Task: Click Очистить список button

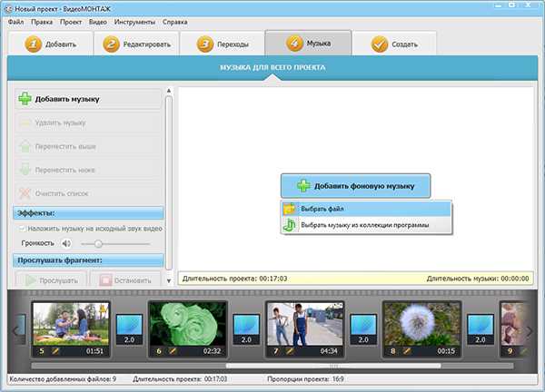Action: (88, 193)
